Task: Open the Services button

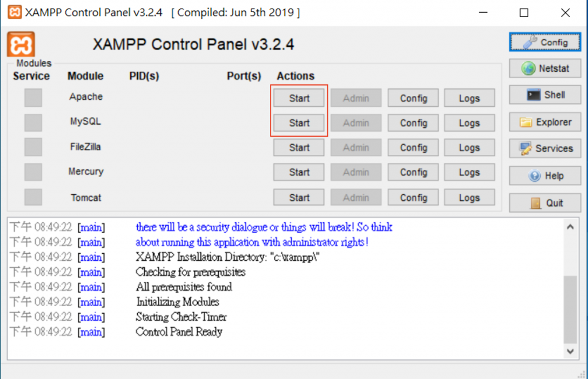Action: pos(545,149)
